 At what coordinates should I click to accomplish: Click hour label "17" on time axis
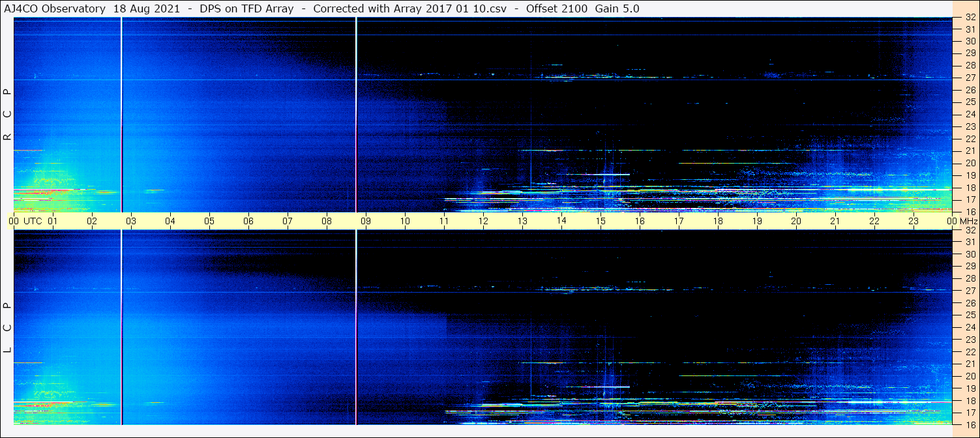679,221
